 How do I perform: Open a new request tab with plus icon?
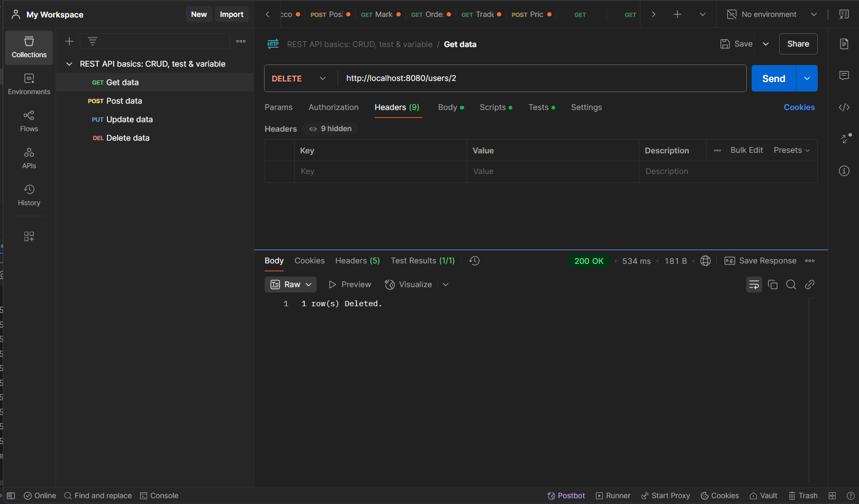(677, 14)
